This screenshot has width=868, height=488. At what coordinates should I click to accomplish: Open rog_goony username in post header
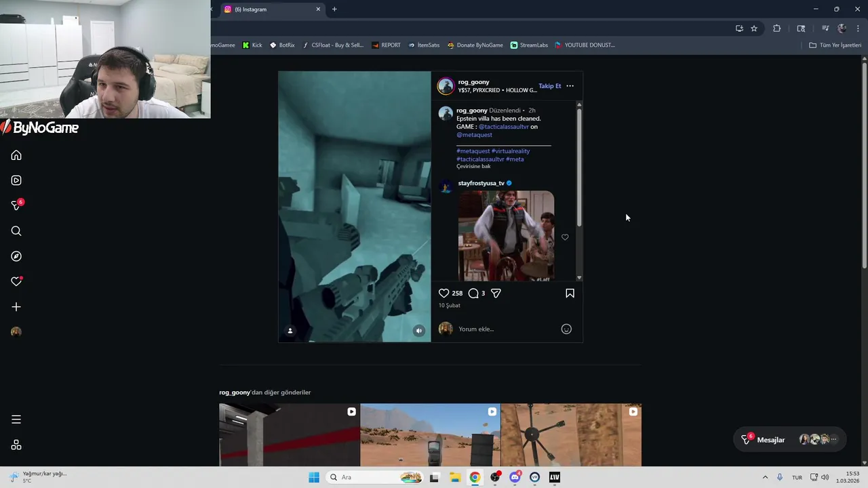click(x=473, y=82)
